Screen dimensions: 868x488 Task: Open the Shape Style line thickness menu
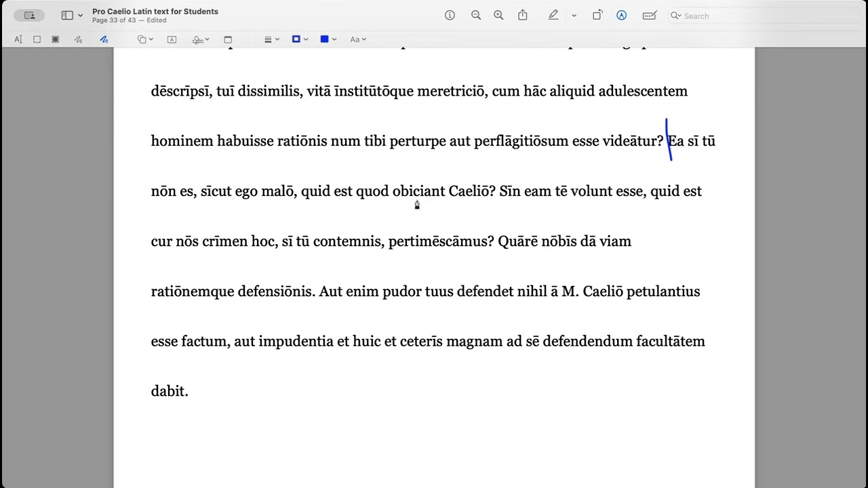(x=272, y=39)
